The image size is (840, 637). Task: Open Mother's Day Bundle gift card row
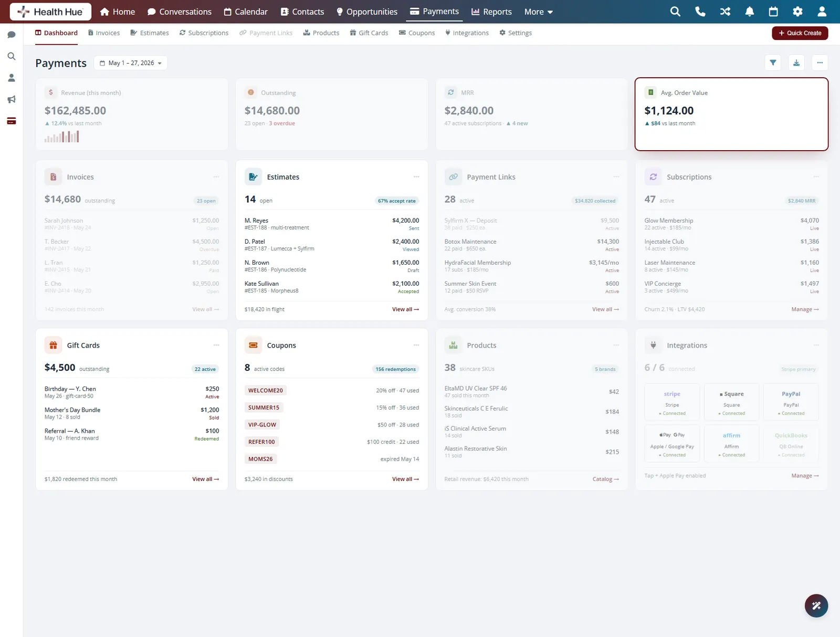pos(132,413)
